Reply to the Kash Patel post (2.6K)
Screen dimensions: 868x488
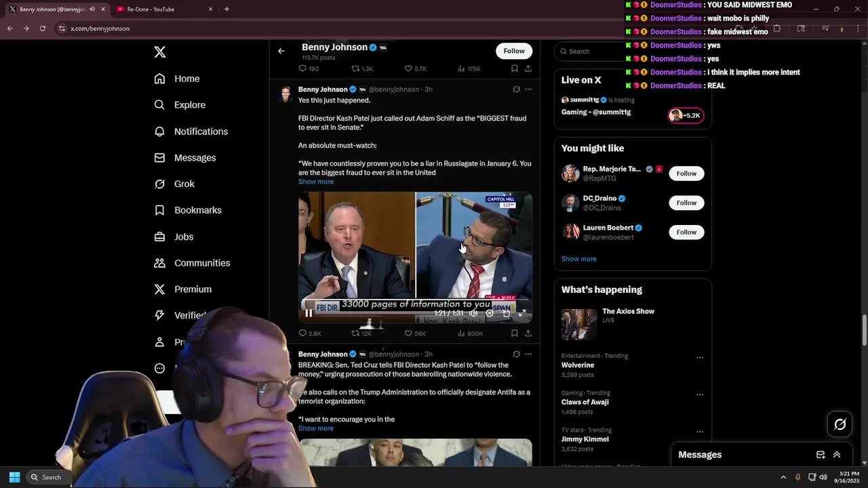310,333
